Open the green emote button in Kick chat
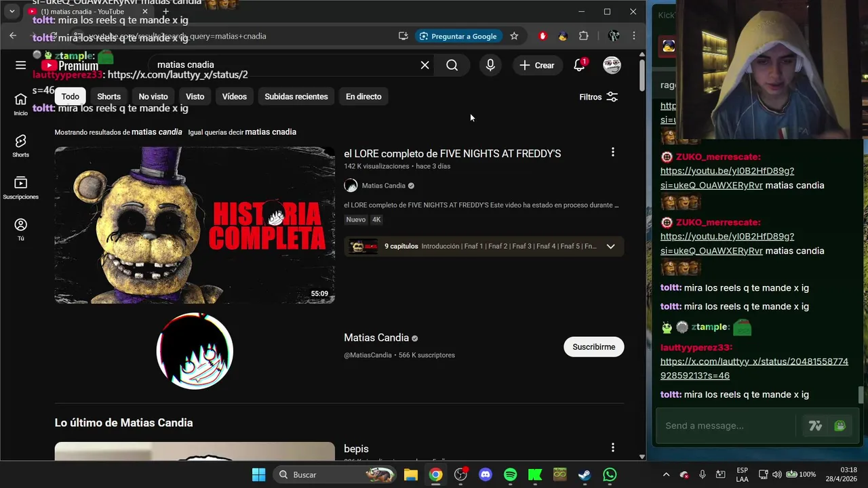The width and height of the screenshot is (868, 488). (840, 426)
